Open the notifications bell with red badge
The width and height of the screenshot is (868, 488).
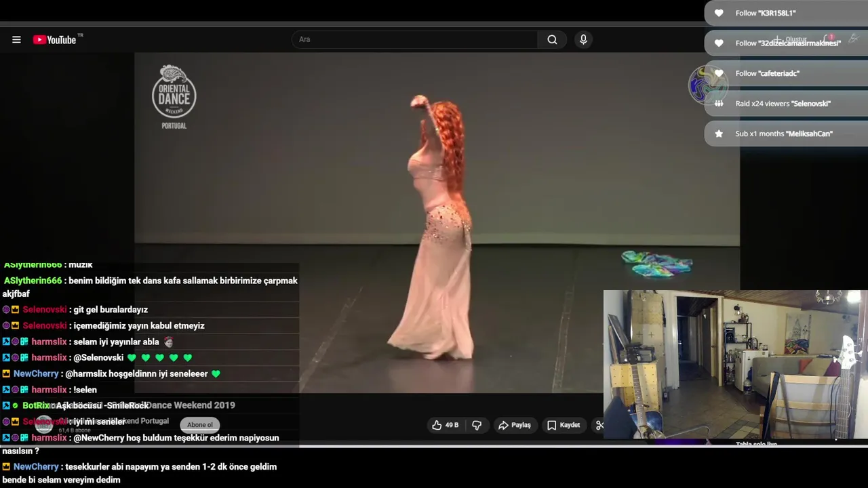(829, 39)
